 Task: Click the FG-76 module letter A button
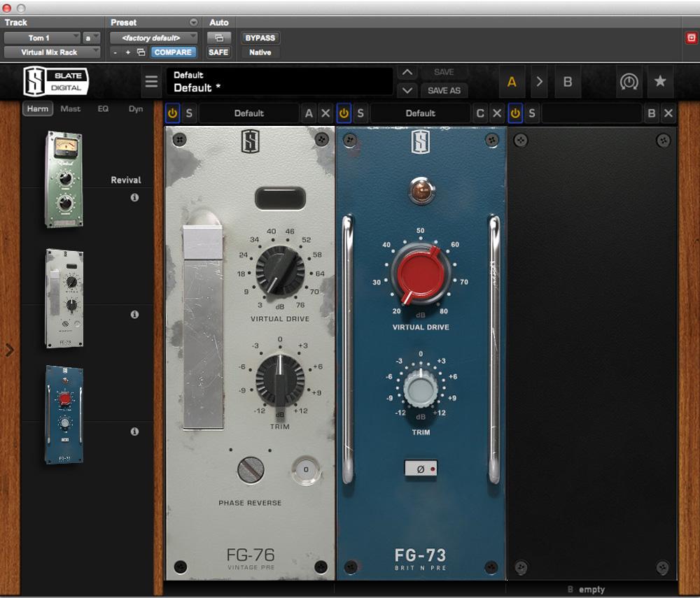[309, 113]
